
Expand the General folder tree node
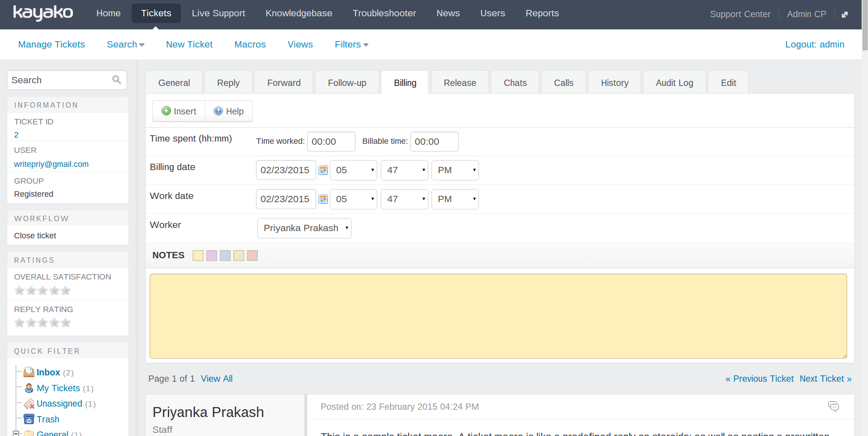[16, 433]
